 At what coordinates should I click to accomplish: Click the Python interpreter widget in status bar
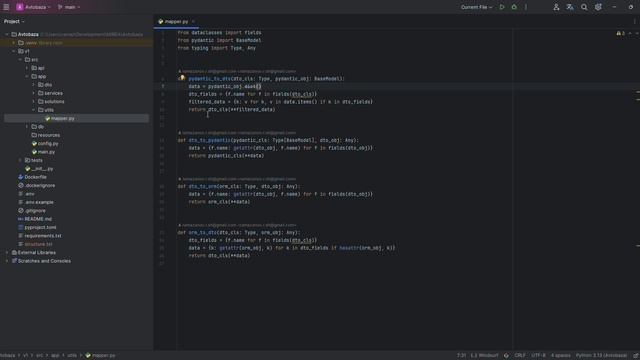click(601, 355)
